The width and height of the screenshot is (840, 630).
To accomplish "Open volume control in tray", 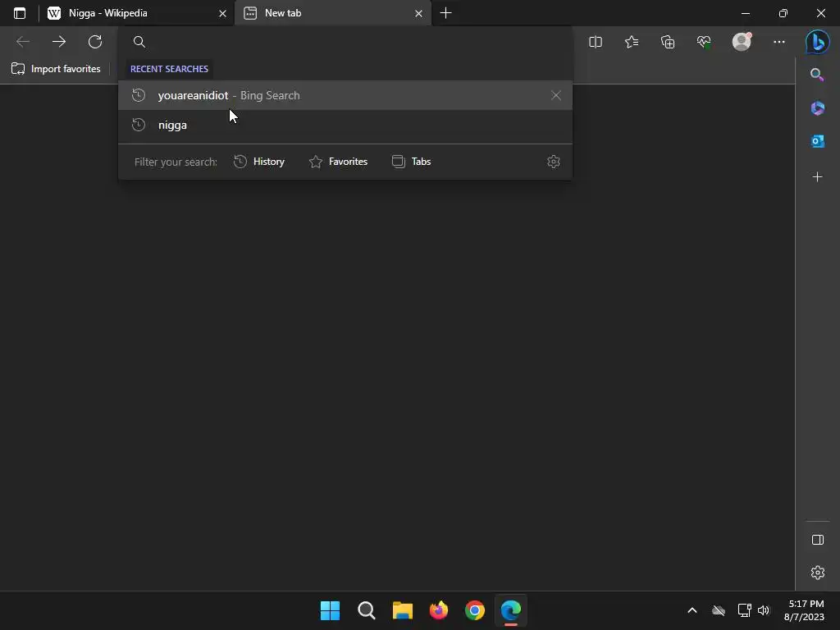I will [x=764, y=610].
